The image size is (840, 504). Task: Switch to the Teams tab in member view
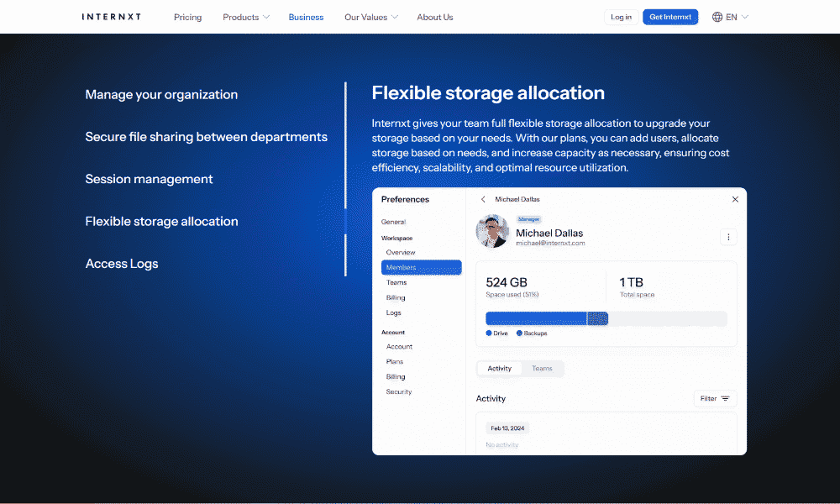pos(542,369)
